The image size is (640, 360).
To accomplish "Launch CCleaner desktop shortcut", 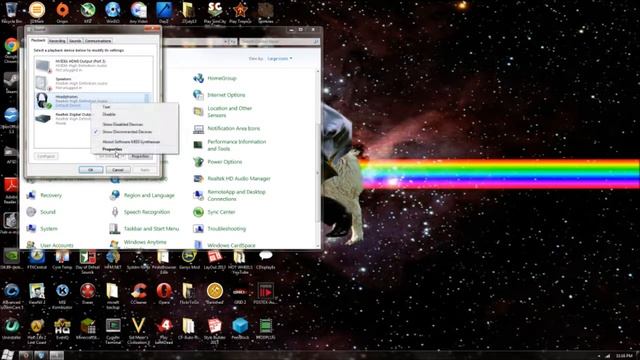I will [x=138, y=293].
